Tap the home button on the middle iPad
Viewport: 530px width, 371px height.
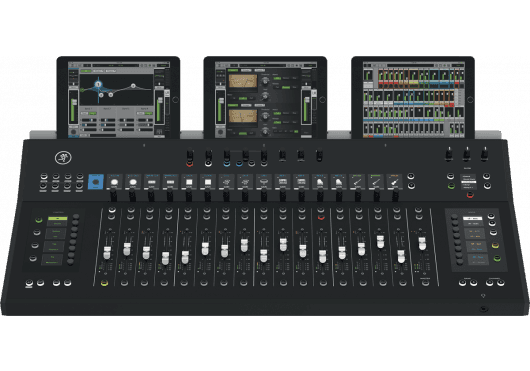point(322,99)
